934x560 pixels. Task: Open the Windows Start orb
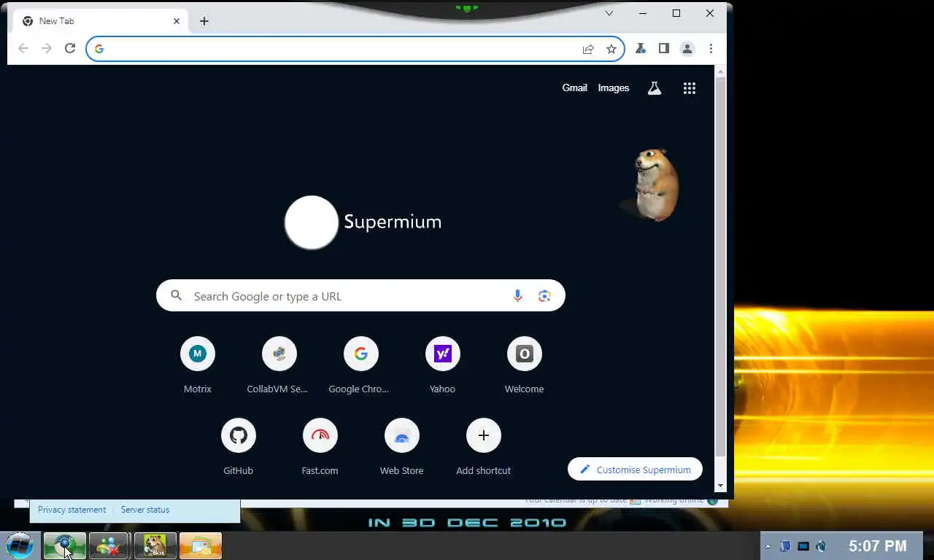(20, 545)
